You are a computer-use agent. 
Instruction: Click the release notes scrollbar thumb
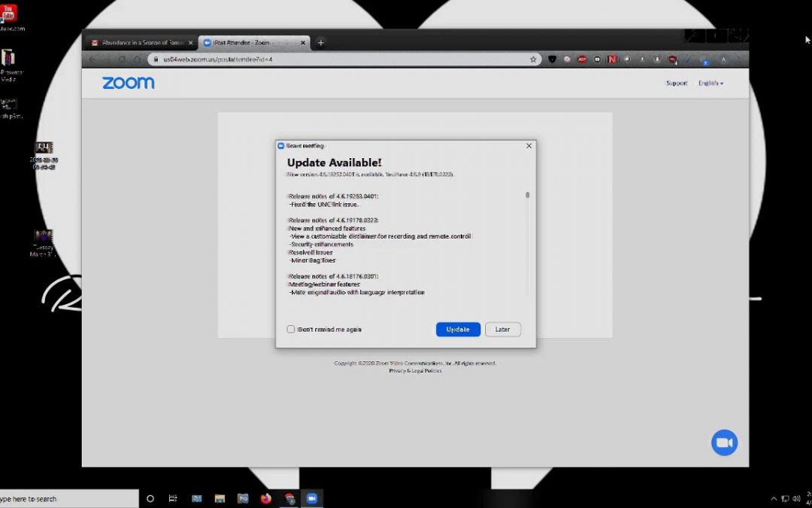pos(527,195)
